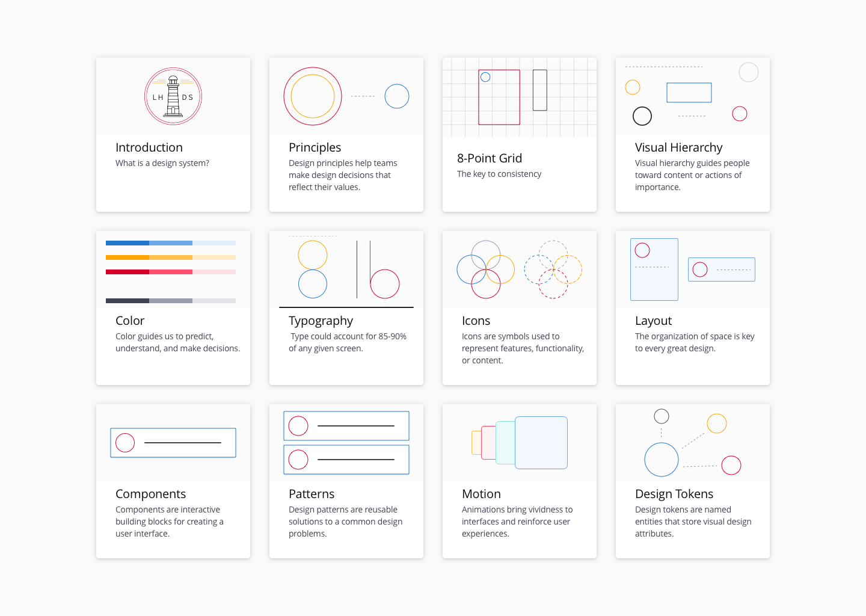The height and width of the screenshot is (616, 866).
Task: Open the Motion card title
Action: (481, 494)
